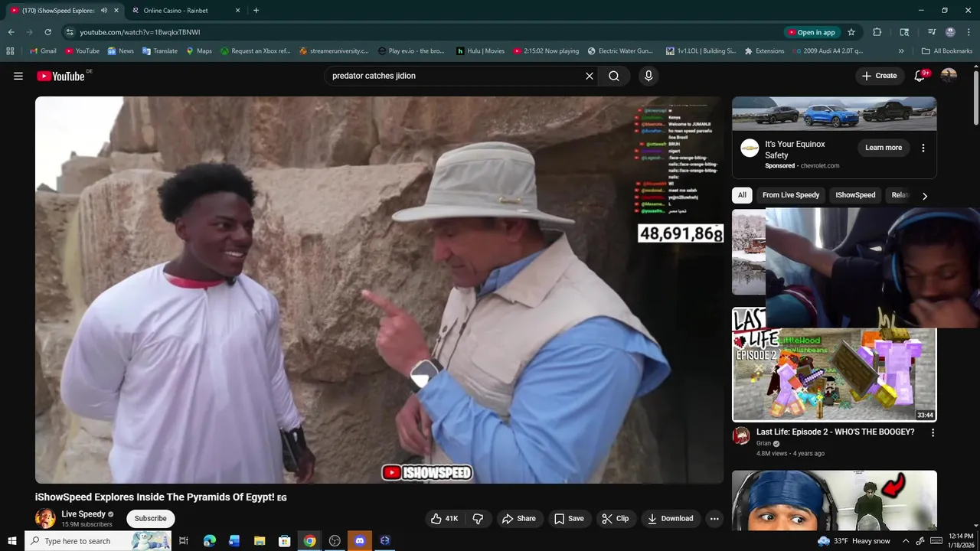Open Last Life: Episode 2 video title
Screen dimensions: 980x551
click(835, 432)
